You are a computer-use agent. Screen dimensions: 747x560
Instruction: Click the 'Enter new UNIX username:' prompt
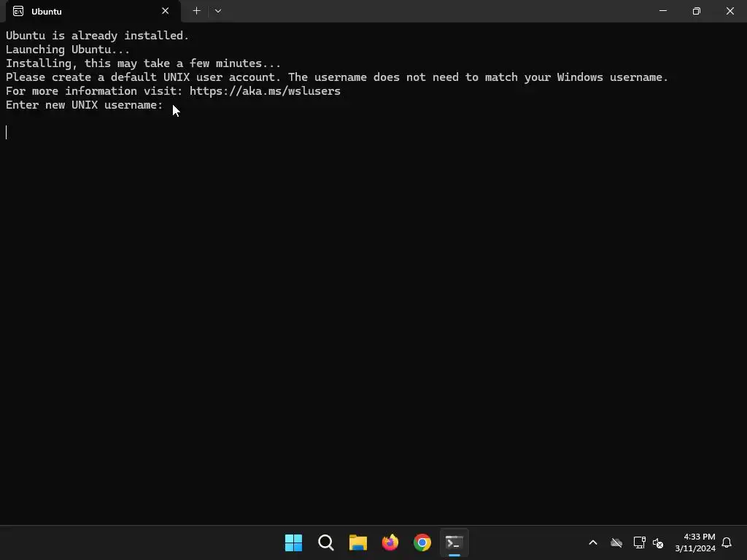pos(85,105)
